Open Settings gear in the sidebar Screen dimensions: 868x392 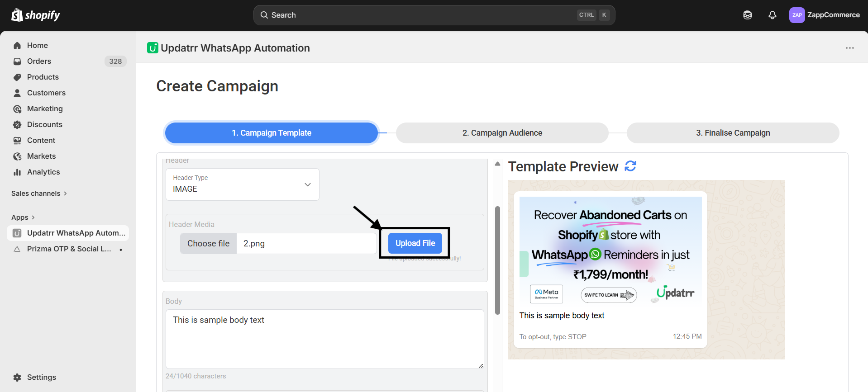pos(41,377)
